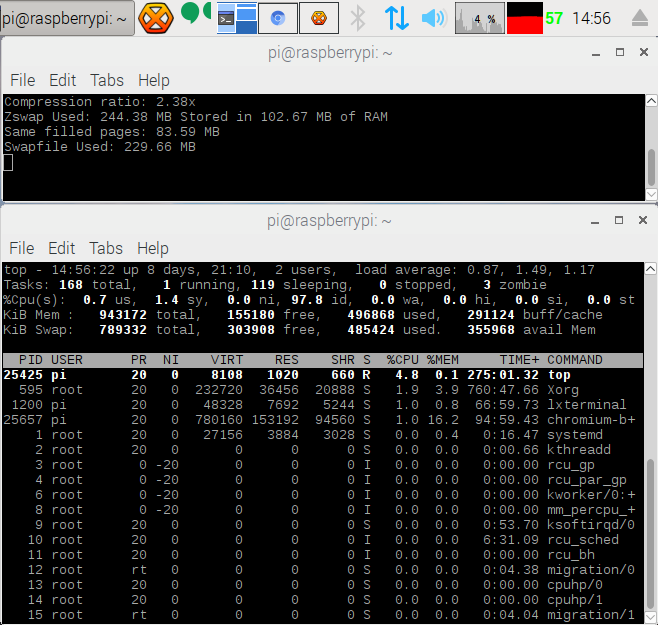
Task: Click the Bluetooth icon in the system tray
Action: (x=358, y=18)
